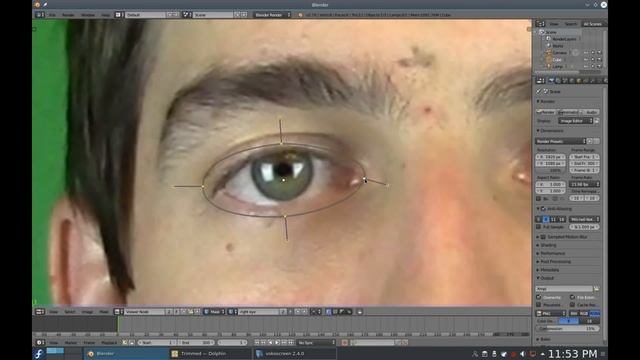The image size is (640, 360).
Task: Click the Audio mixdown button
Action: pyautogui.click(x=591, y=112)
